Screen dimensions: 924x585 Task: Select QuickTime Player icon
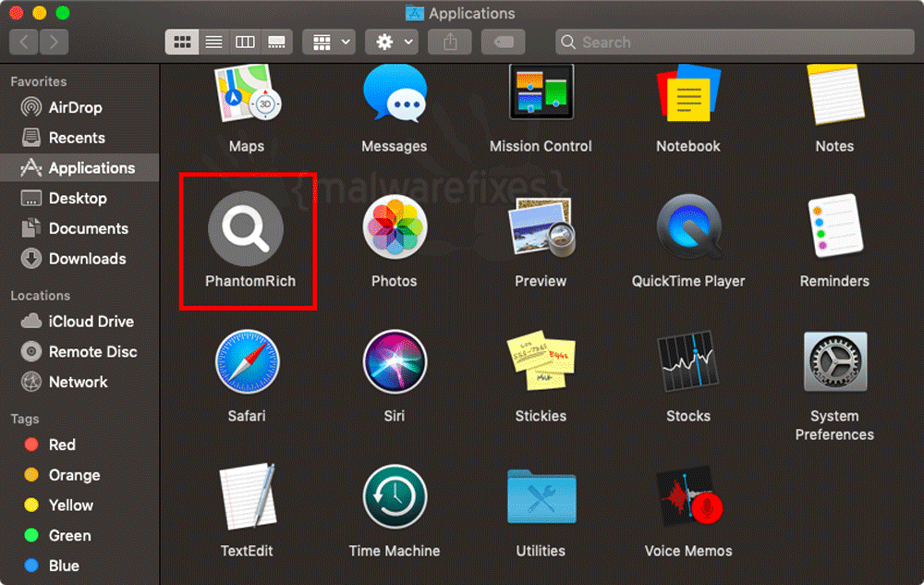pos(688,226)
